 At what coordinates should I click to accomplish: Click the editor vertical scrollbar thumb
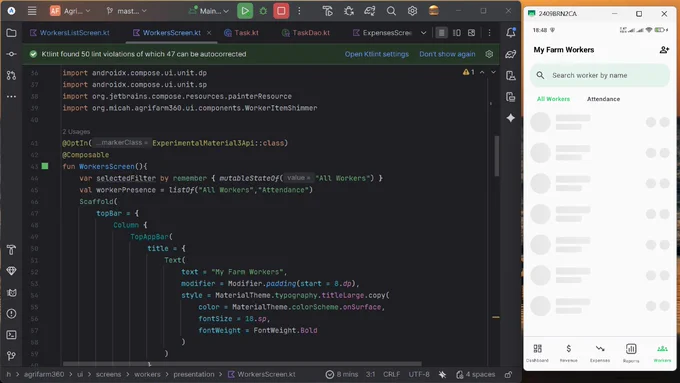click(497, 156)
